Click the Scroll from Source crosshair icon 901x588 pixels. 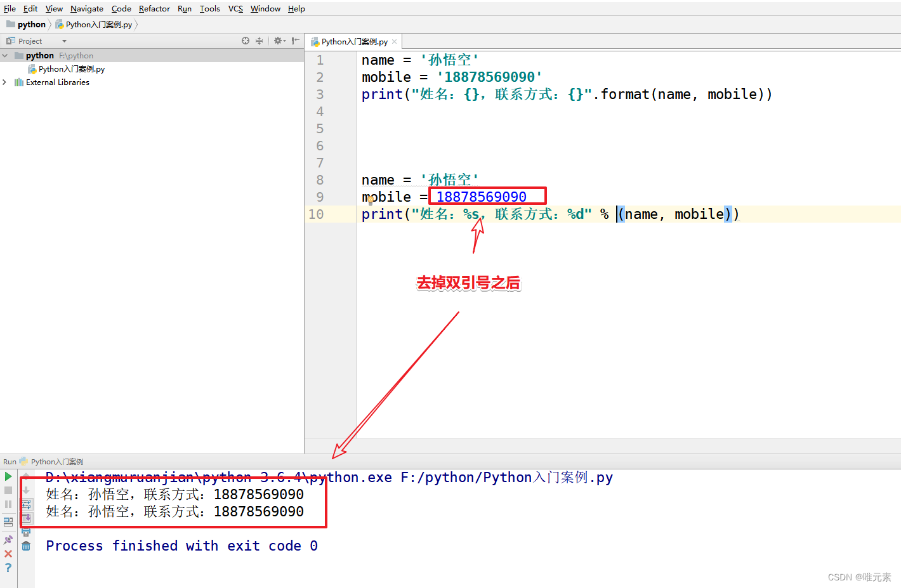click(245, 41)
